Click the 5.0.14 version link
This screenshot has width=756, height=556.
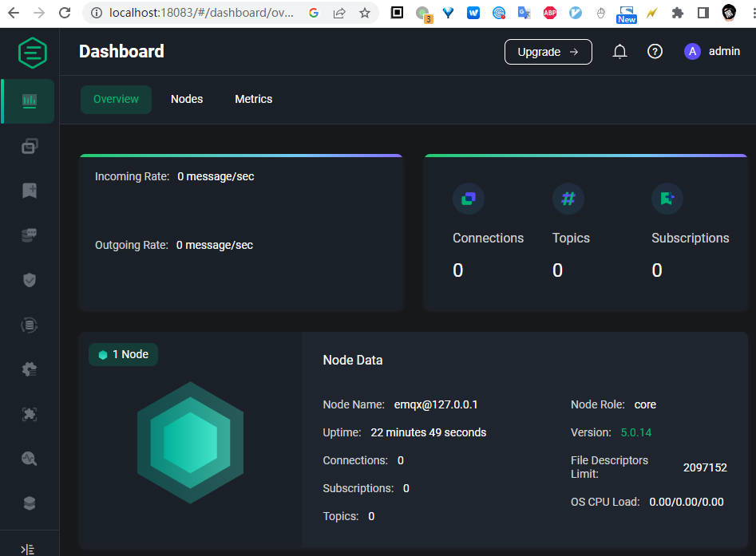point(635,432)
